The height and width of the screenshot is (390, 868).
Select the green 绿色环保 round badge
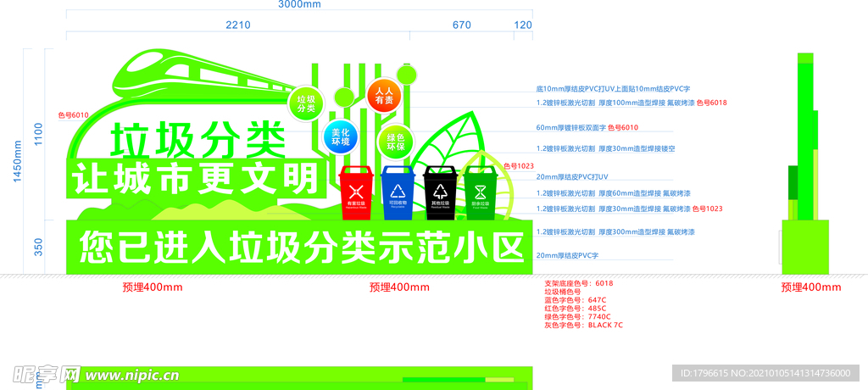coord(396,142)
